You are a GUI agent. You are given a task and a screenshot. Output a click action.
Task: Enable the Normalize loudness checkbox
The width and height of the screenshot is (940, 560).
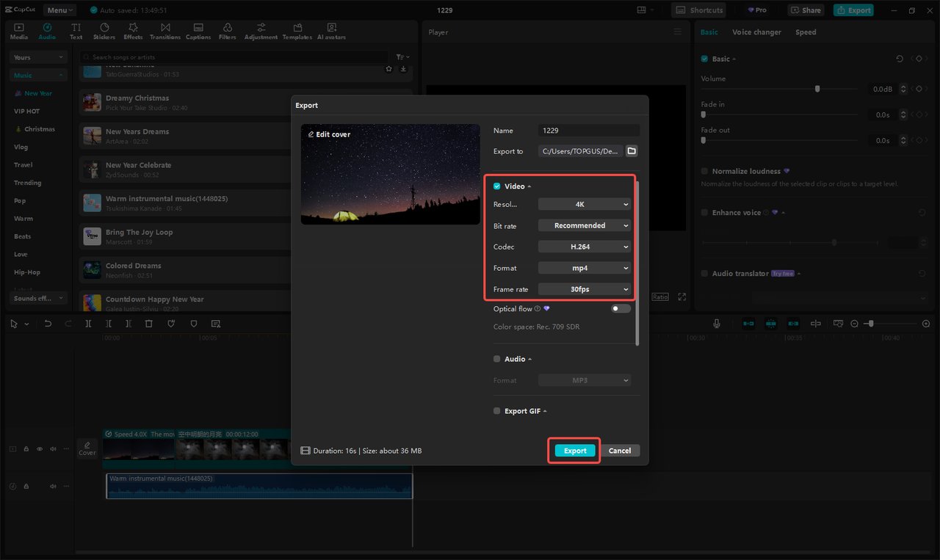(705, 171)
